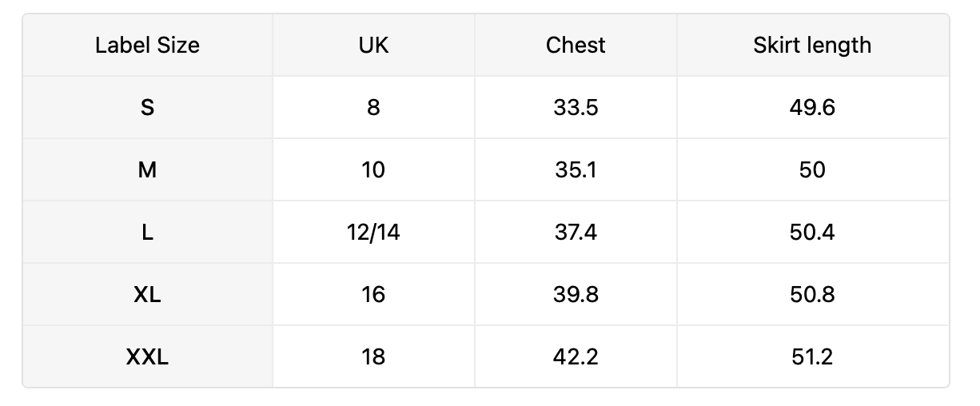Select the L label size cell
The height and width of the screenshot is (406, 980).
(x=147, y=232)
